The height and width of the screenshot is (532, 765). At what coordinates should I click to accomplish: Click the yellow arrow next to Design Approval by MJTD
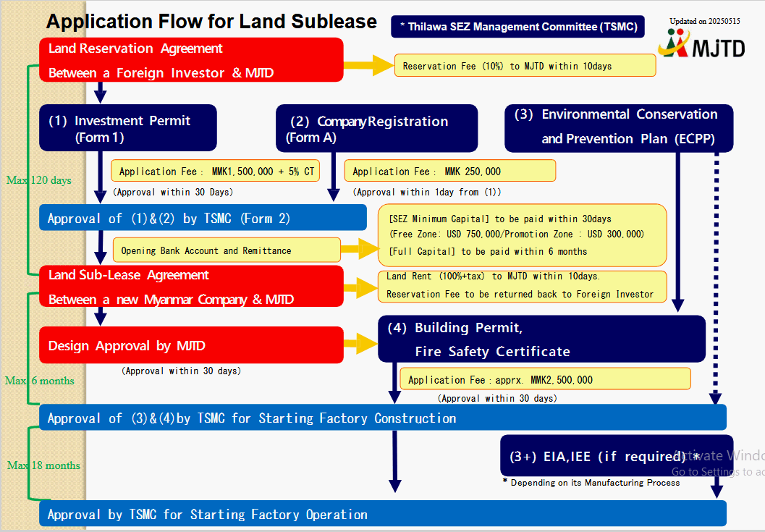click(x=360, y=345)
